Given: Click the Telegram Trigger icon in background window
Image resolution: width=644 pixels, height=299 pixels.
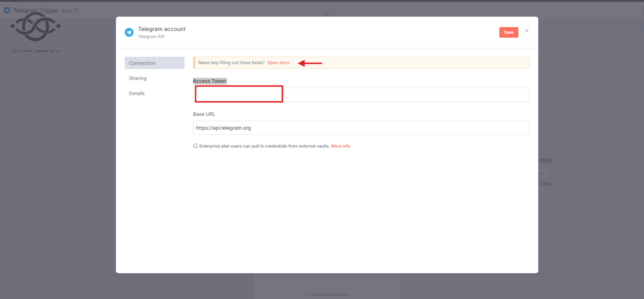Looking at the screenshot, I should point(7,11).
